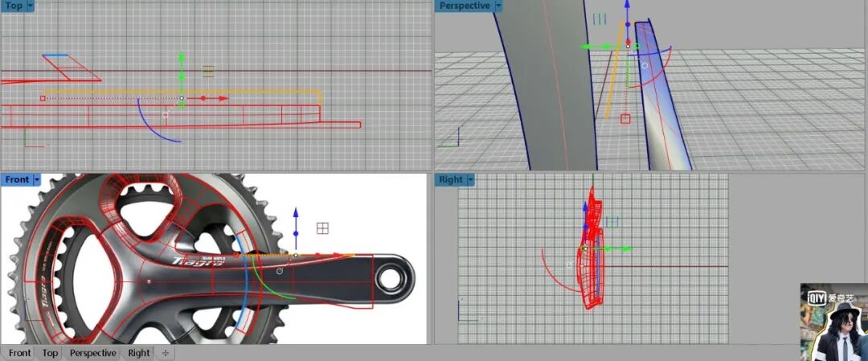Open the Top viewport dropdown arrow
This screenshot has height=361, width=868.
pos(30,6)
